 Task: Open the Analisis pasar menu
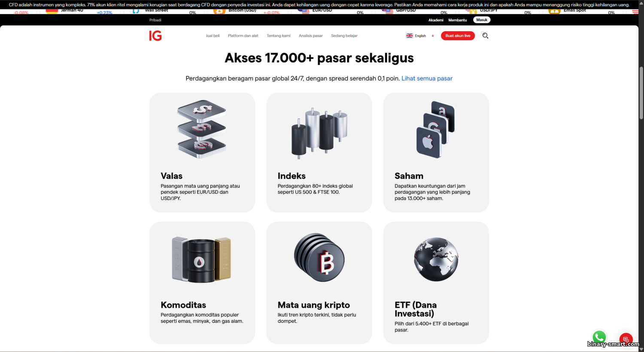point(311,36)
